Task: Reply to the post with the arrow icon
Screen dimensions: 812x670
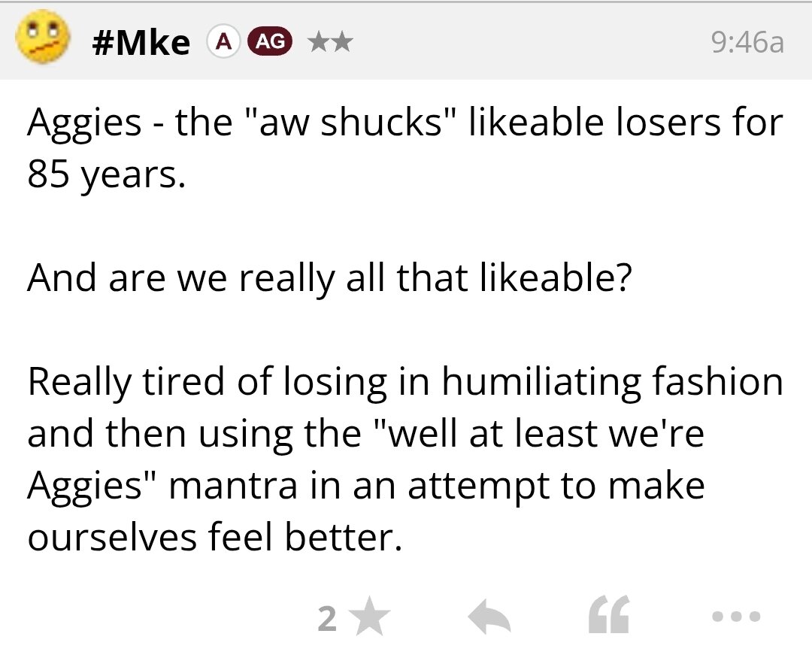Action: 489,618
